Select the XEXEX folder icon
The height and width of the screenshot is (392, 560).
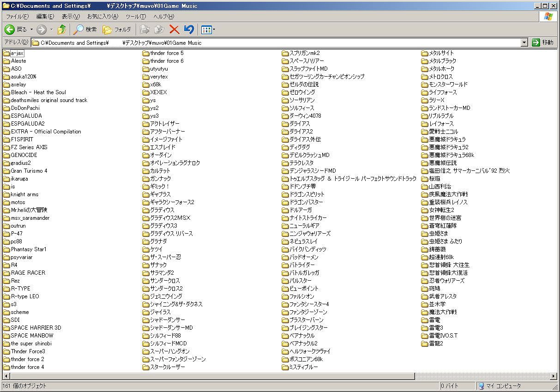point(145,92)
